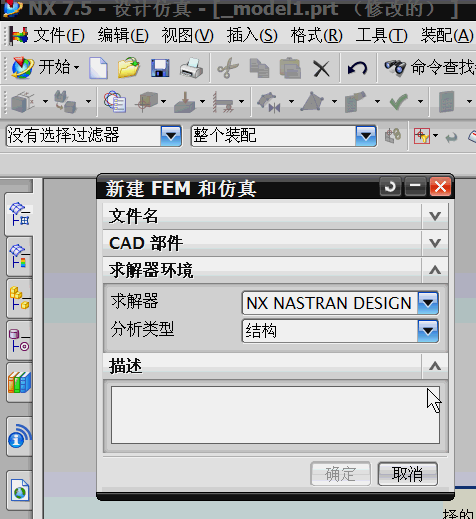Click the 取消 cancel button
The height and width of the screenshot is (519, 476).
point(408,474)
